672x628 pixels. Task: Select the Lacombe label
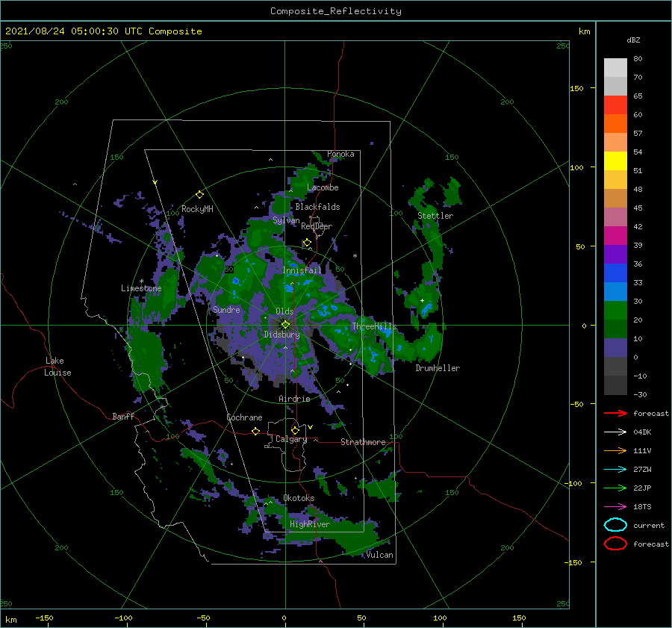[323, 187]
